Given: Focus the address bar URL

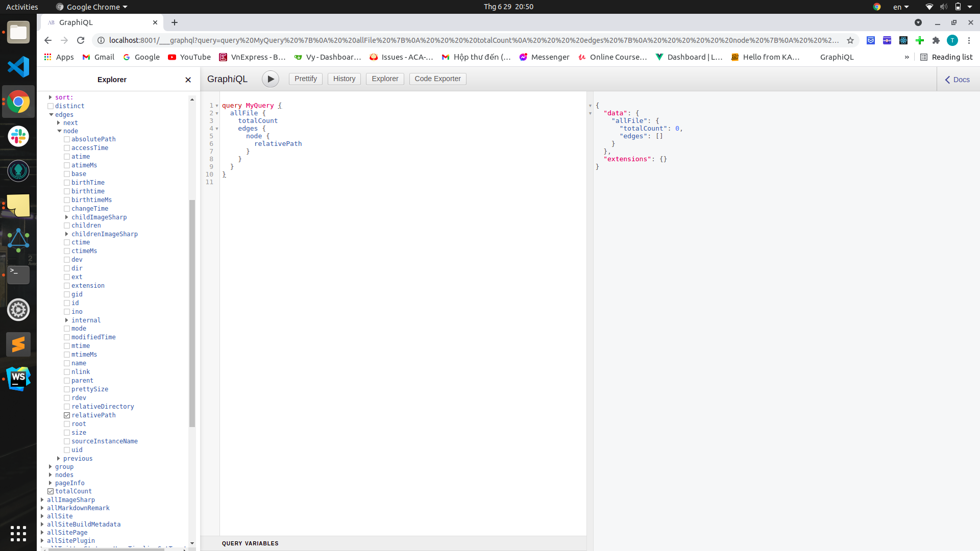Looking at the screenshot, I should [474, 40].
